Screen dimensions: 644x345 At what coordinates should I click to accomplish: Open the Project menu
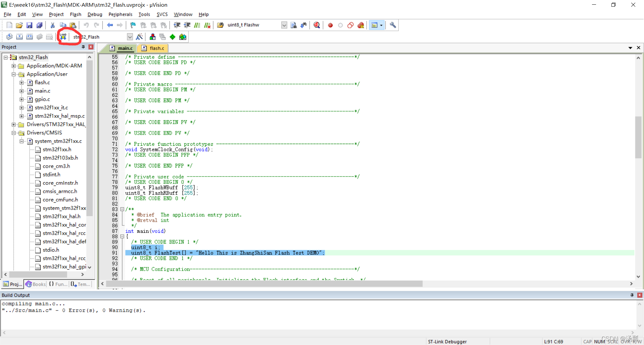(56, 14)
